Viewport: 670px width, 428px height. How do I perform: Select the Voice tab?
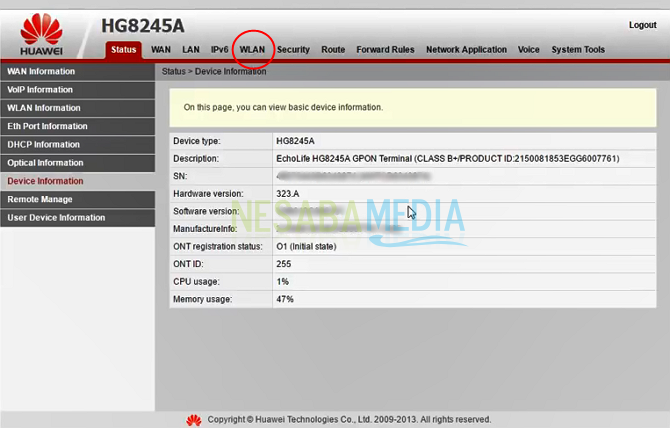pos(528,49)
